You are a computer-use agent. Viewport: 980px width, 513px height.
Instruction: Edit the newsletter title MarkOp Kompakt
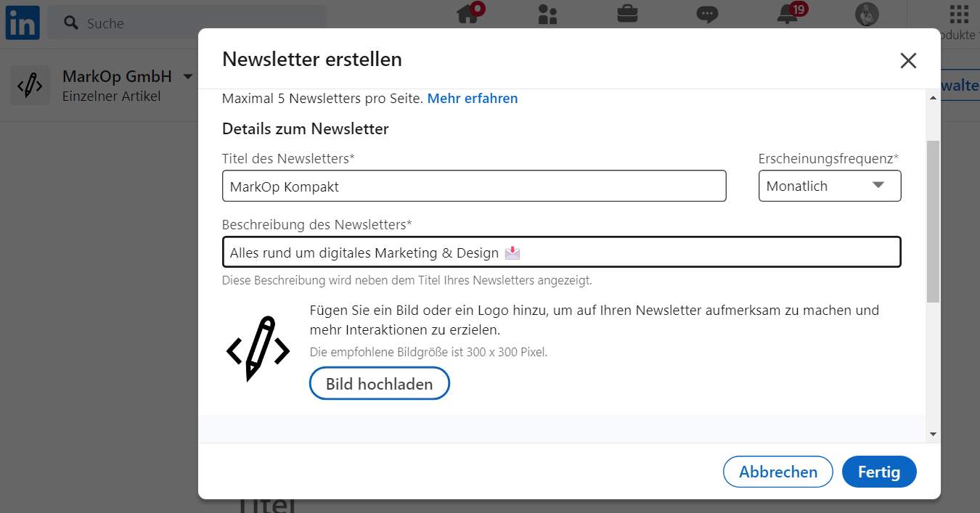point(474,186)
